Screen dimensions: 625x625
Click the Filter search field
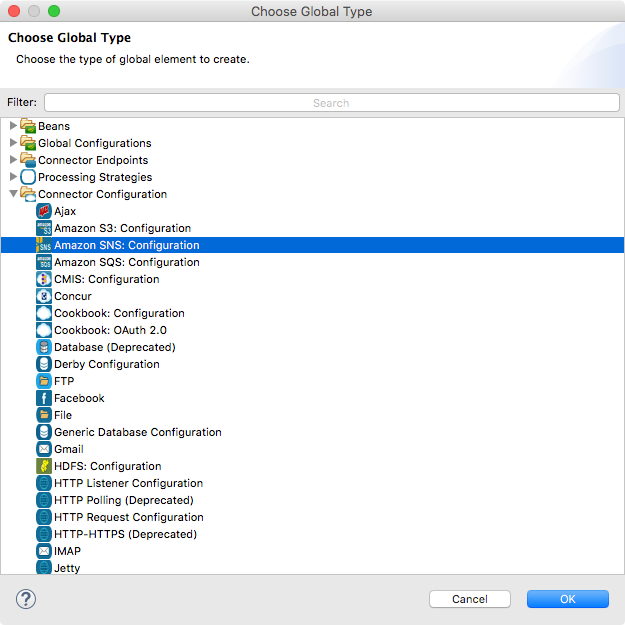pyautogui.click(x=332, y=103)
